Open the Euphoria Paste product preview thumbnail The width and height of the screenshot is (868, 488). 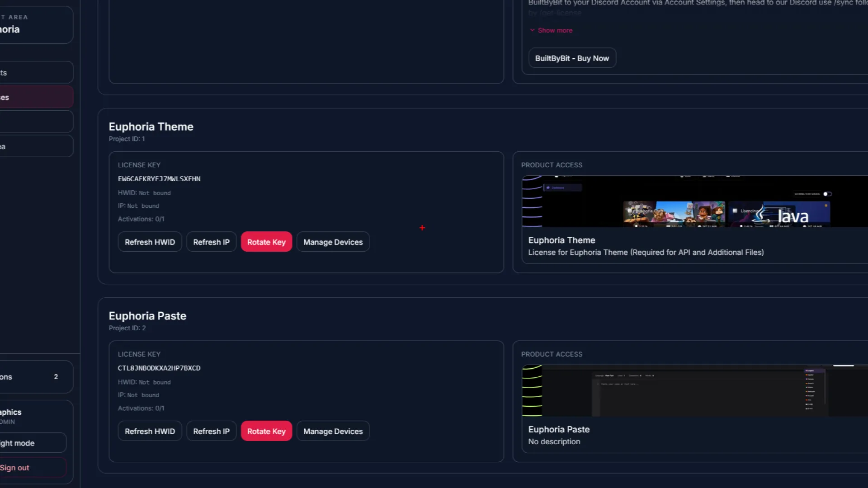click(694, 391)
